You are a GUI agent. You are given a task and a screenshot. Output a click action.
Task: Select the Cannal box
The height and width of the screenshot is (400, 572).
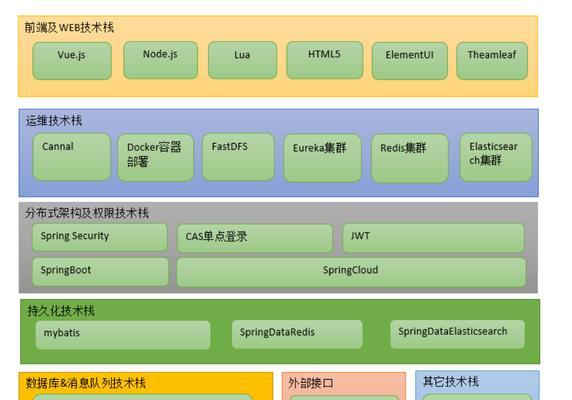click(72, 157)
